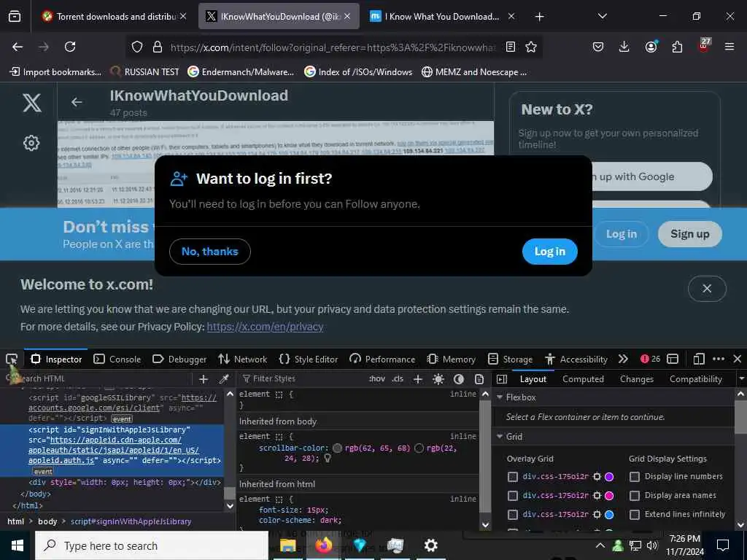Click the Filter Styles field

point(301,379)
